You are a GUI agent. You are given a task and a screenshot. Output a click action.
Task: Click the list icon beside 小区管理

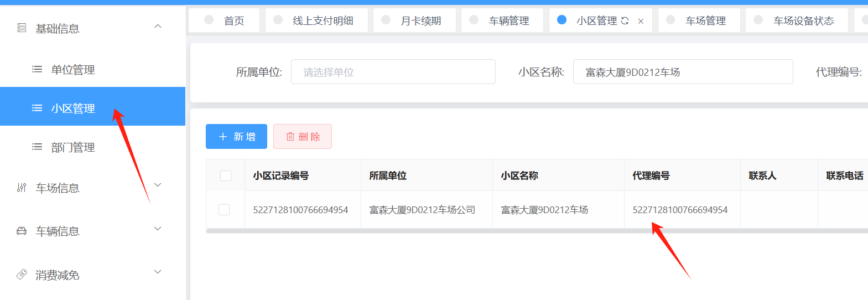click(37, 108)
